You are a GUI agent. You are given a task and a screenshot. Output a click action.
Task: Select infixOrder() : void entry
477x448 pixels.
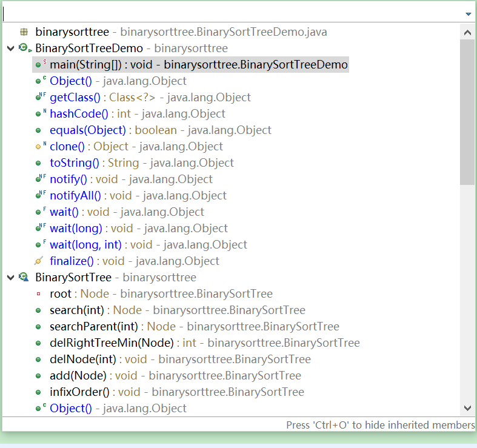pyautogui.click(x=177, y=392)
